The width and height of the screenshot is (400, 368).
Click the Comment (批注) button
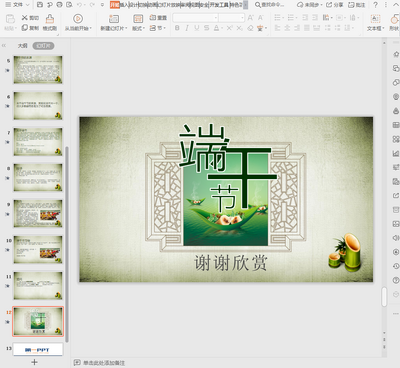[356, 5]
